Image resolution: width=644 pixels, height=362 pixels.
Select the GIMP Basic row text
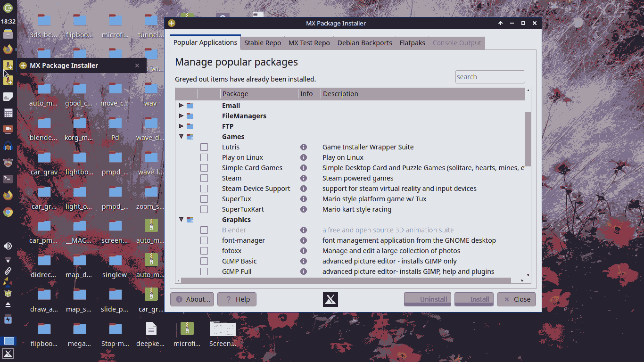point(239,261)
